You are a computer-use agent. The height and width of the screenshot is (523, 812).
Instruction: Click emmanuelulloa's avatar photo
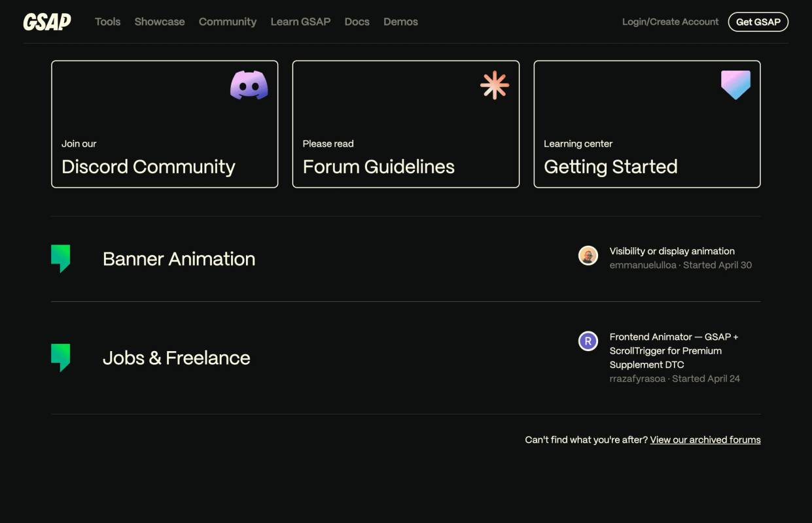coord(588,256)
